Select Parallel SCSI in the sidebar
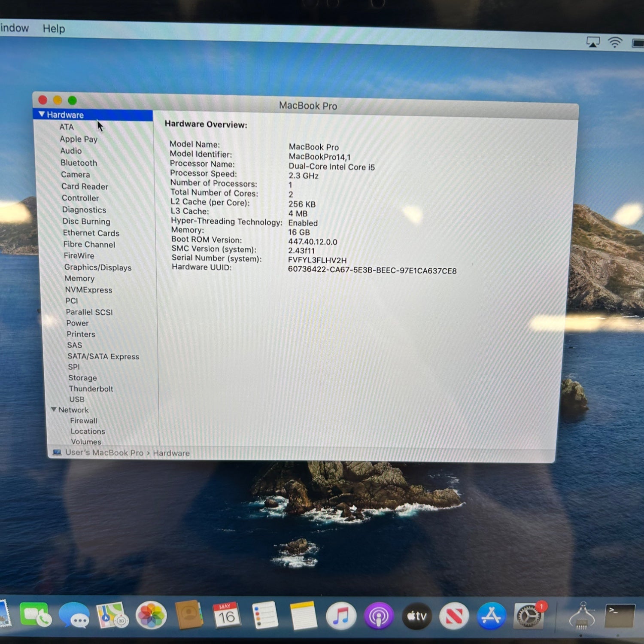644x644 pixels. click(x=89, y=312)
